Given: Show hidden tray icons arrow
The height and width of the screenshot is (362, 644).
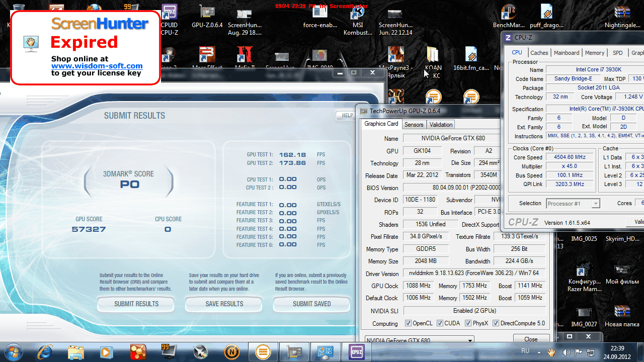Looking at the screenshot, I should (x=539, y=352).
